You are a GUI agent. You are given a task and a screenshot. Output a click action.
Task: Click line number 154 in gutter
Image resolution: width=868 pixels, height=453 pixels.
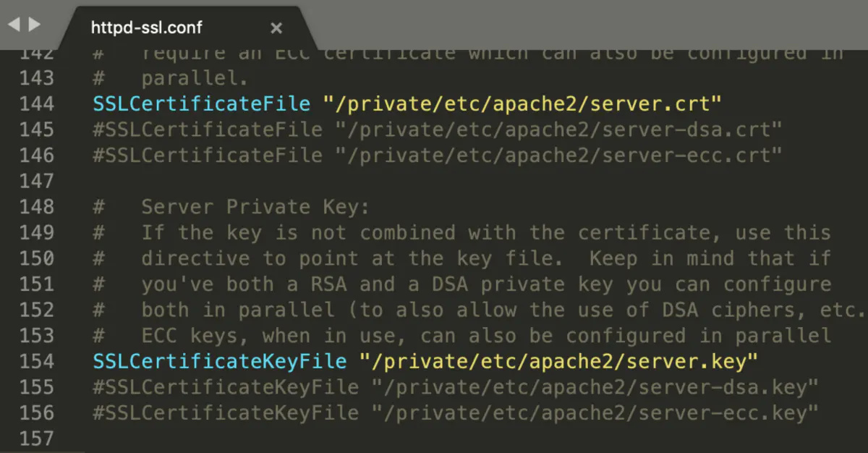tap(36, 361)
